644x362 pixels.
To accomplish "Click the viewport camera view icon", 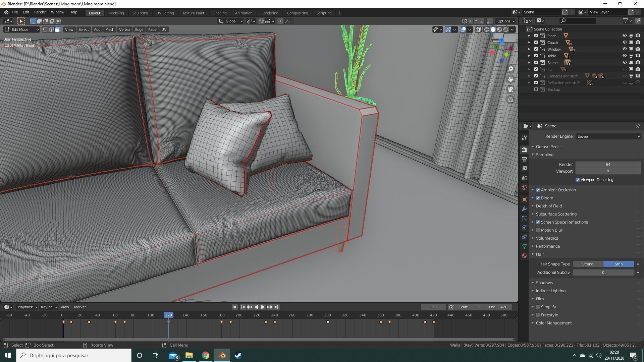I will (511, 89).
